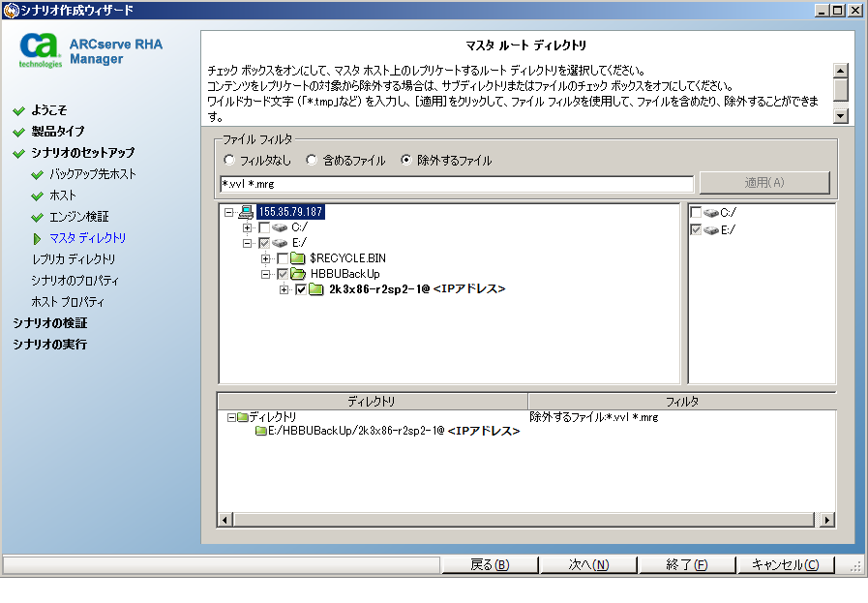The image size is (868, 603).
Task: Click the フィルタ column header
Action: [x=682, y=402]
